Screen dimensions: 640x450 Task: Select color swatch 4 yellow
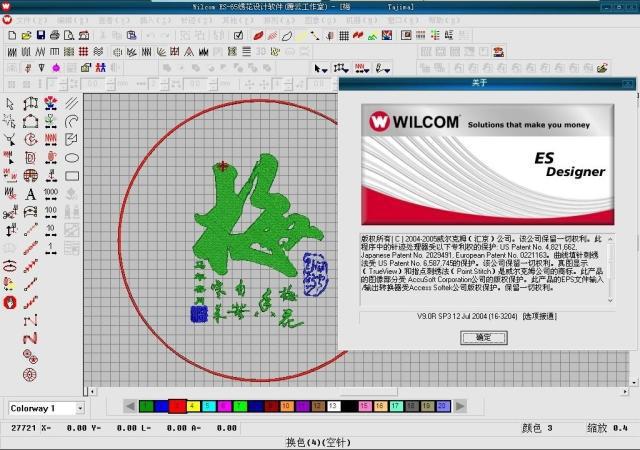coord(193,406)
